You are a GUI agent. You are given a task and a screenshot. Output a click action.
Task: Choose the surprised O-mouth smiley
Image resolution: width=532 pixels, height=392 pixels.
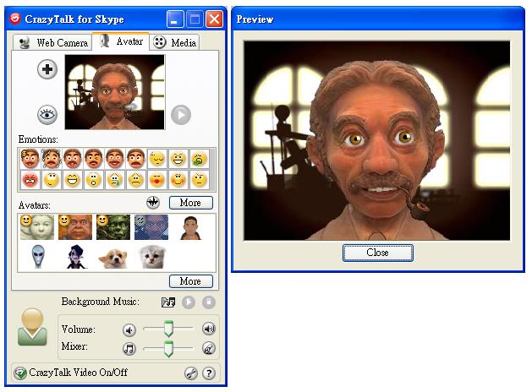[94, 180]
